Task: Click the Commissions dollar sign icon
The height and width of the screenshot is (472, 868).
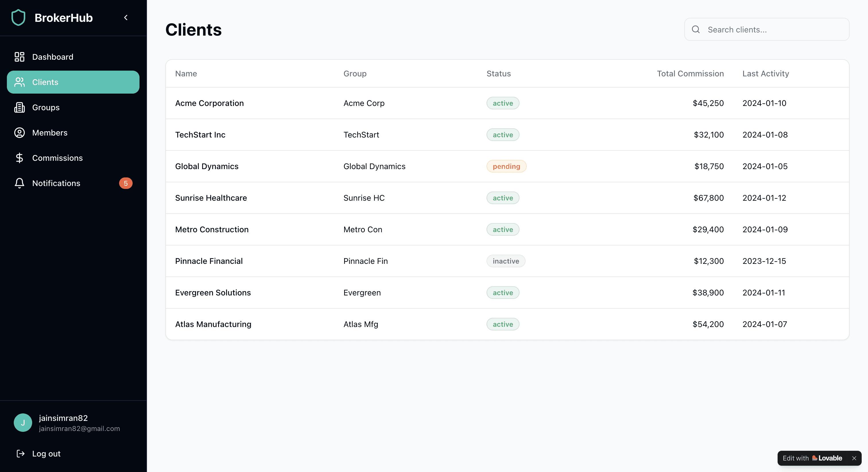Action: point(20,158)
